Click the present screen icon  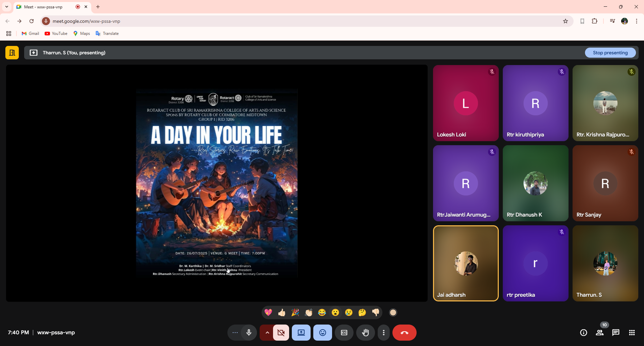point(301,333)
